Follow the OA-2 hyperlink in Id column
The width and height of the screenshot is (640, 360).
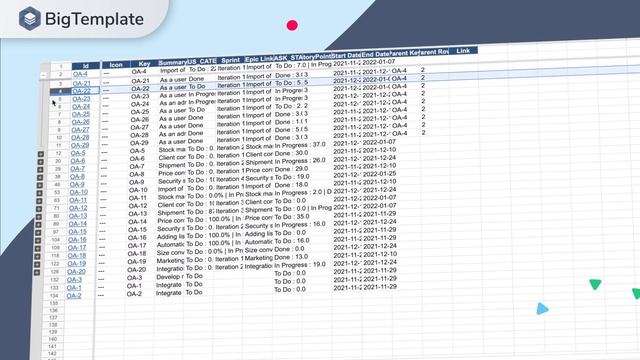74,296
